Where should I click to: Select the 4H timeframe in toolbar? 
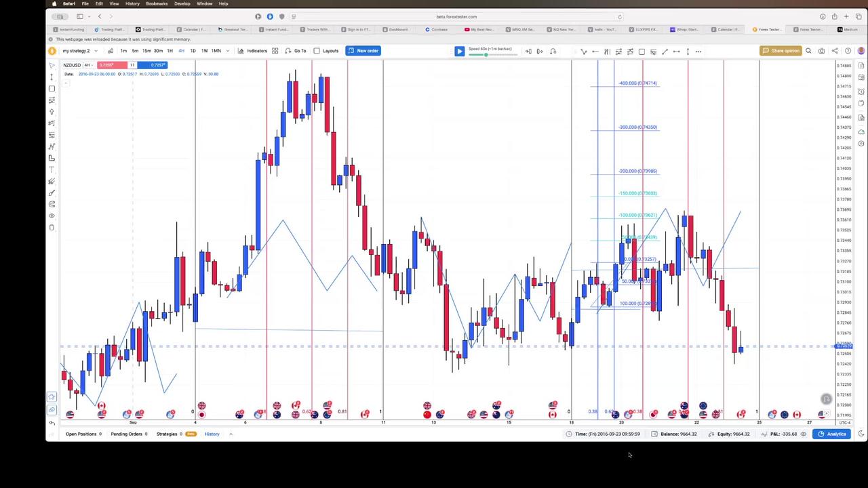[x=181, y=51]
